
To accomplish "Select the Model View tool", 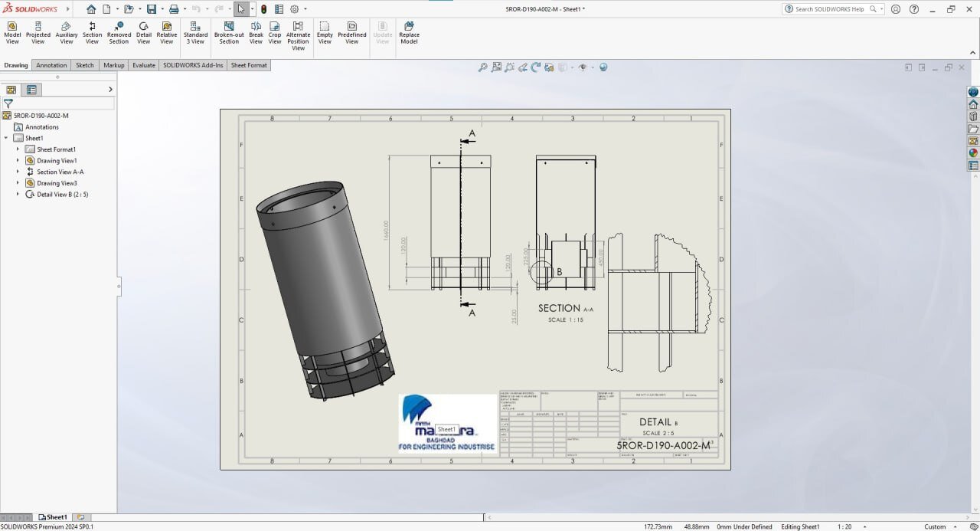I will pos(12,33).
